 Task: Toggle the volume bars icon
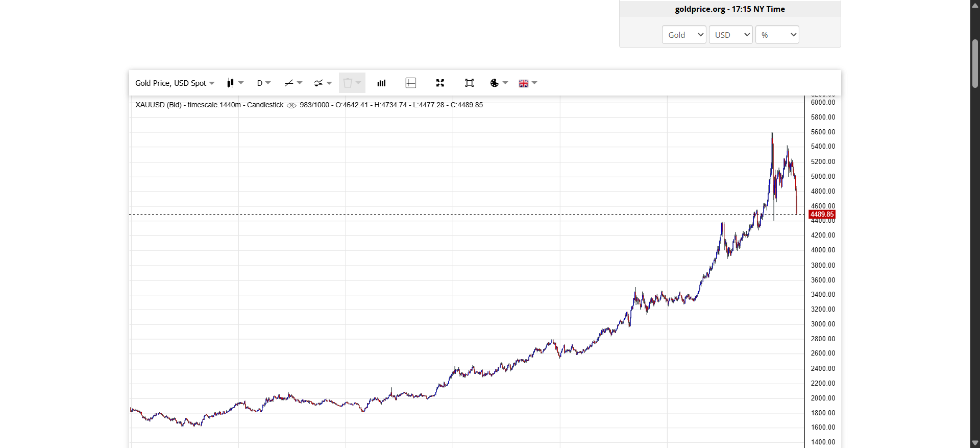381,83
